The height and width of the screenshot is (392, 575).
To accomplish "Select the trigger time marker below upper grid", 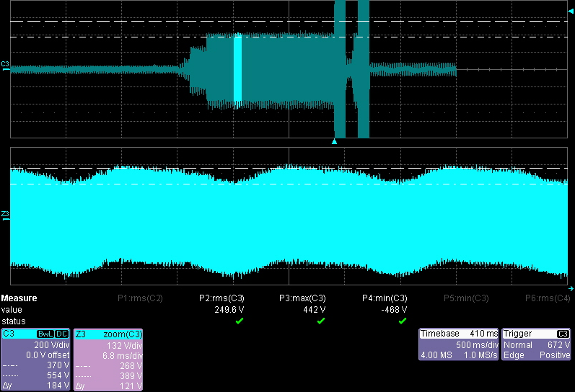I will tap(334, 142).
